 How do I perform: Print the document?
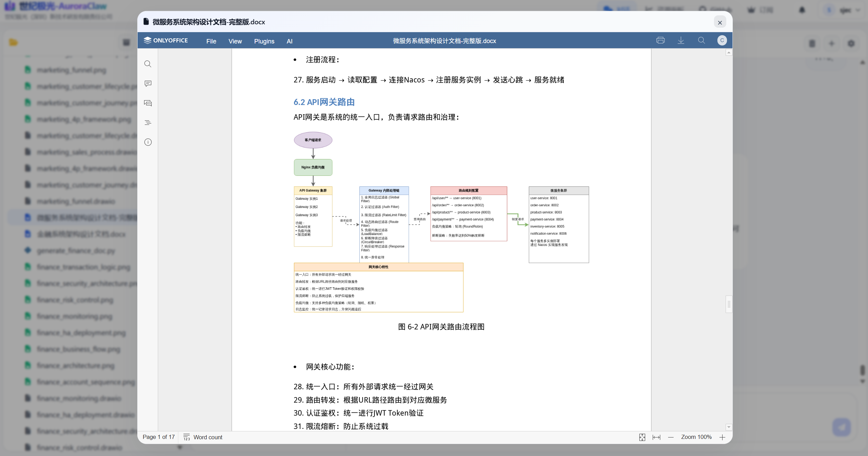tap(661, 40)
